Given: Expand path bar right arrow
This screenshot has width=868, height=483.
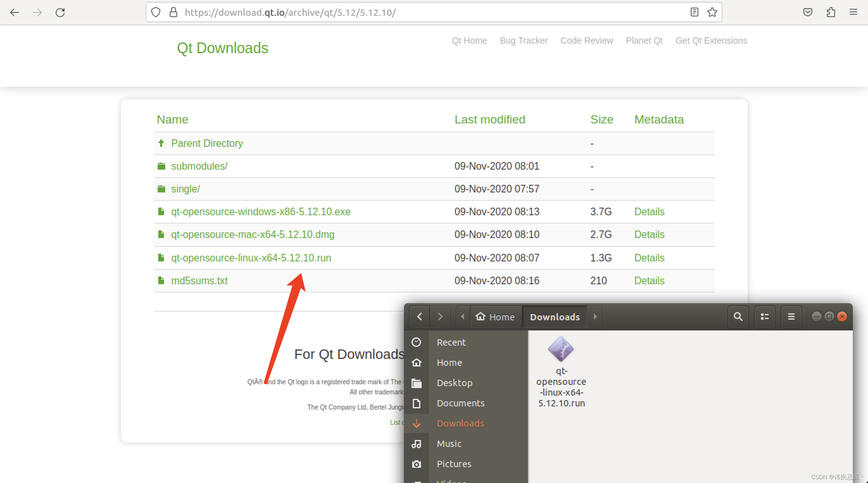Looking at the screenshot, I should (x=595, y=317).
